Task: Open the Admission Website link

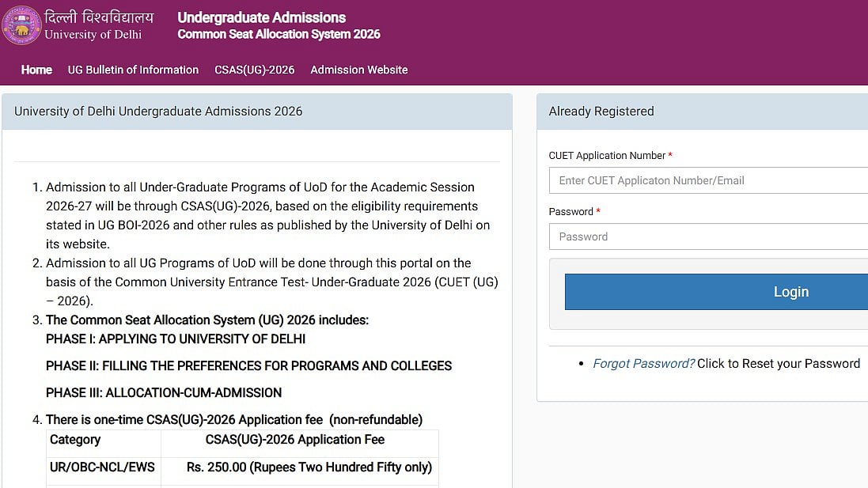Action: pyautogui.click(x=358, y=70)
